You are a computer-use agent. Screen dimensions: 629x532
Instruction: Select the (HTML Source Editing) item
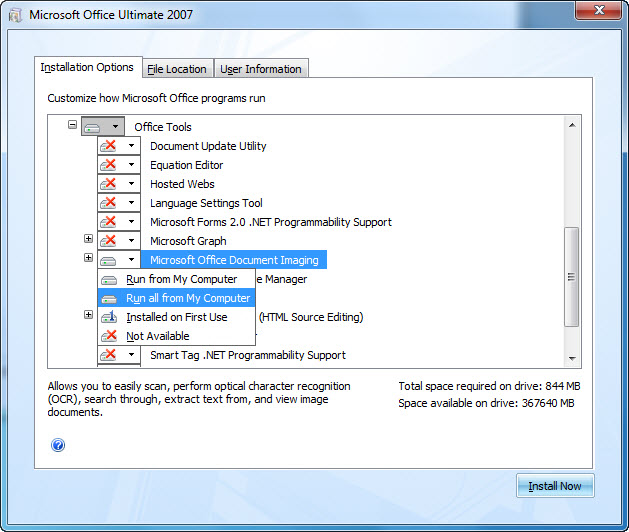(311, 317)
